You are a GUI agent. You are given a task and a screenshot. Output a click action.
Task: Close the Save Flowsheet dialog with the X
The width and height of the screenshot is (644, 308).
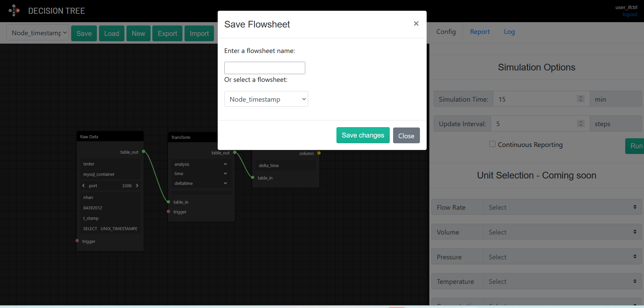[416, 23]
